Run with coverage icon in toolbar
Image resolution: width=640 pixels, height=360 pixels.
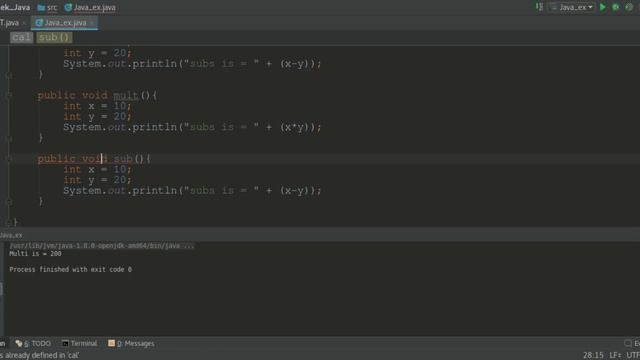[x=629, y=7]
